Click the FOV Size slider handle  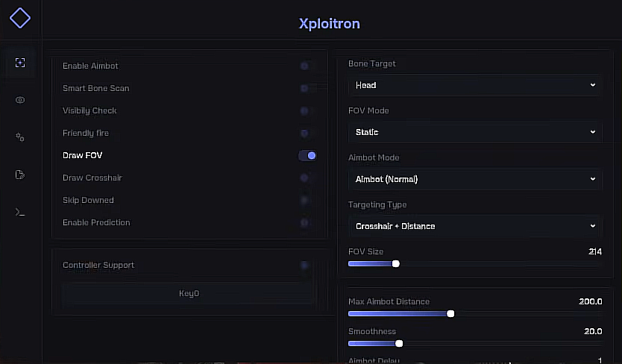click(395, 264)
